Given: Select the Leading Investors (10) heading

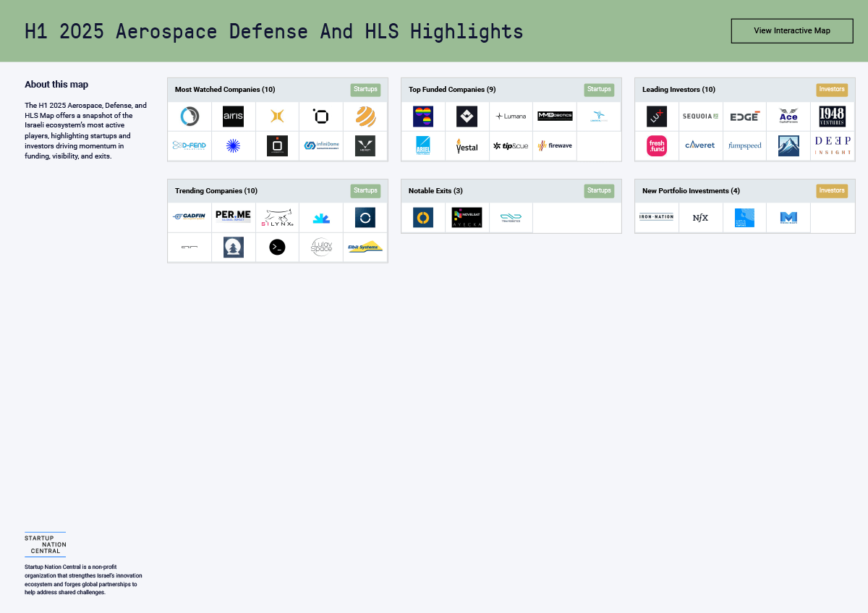Looking at the screenshot, I should pos(678,90).
